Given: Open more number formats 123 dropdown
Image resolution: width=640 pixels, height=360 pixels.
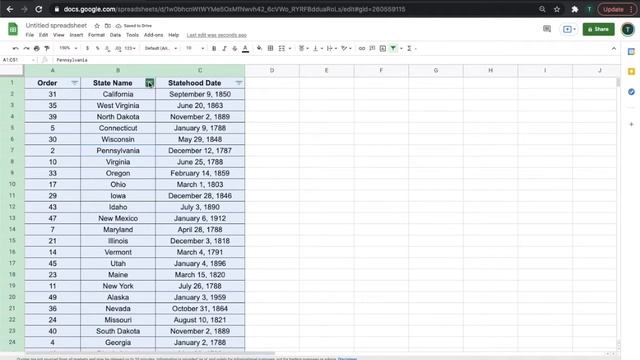Looking at the screenshot, I should (130, 48).
